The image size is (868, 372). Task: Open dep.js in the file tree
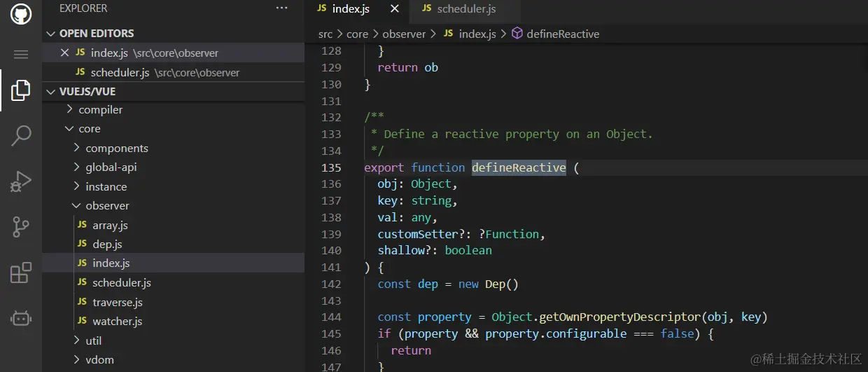click(173, 244)
